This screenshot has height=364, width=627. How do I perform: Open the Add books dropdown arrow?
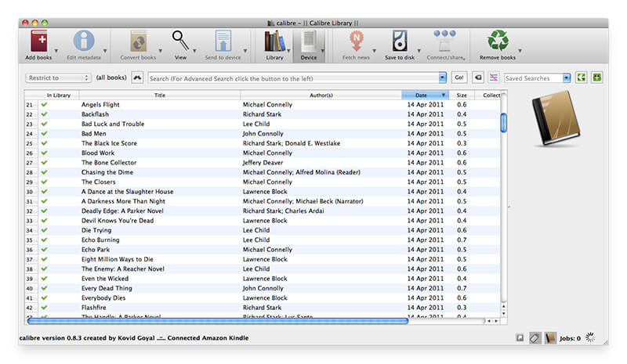[x=56, y=51]
